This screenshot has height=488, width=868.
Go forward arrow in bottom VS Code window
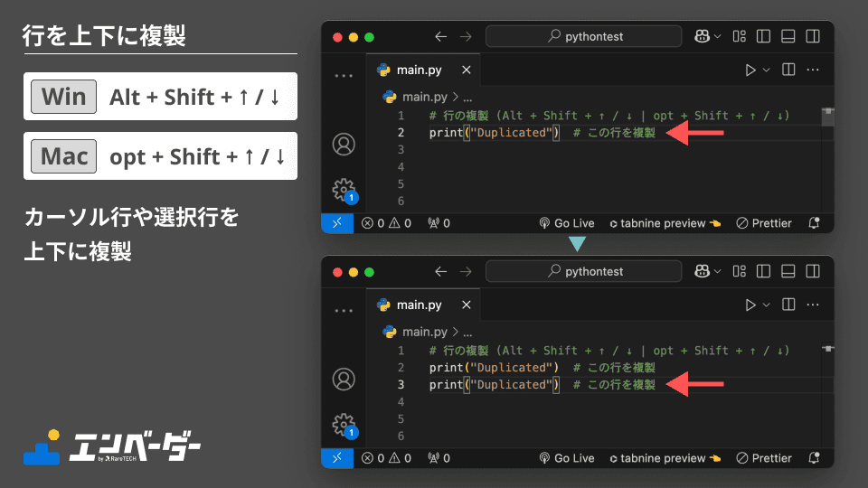[466, 272]
